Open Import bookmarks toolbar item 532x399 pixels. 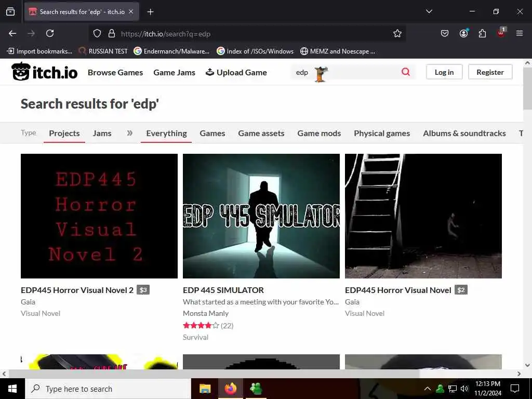(x=39, y=51)
